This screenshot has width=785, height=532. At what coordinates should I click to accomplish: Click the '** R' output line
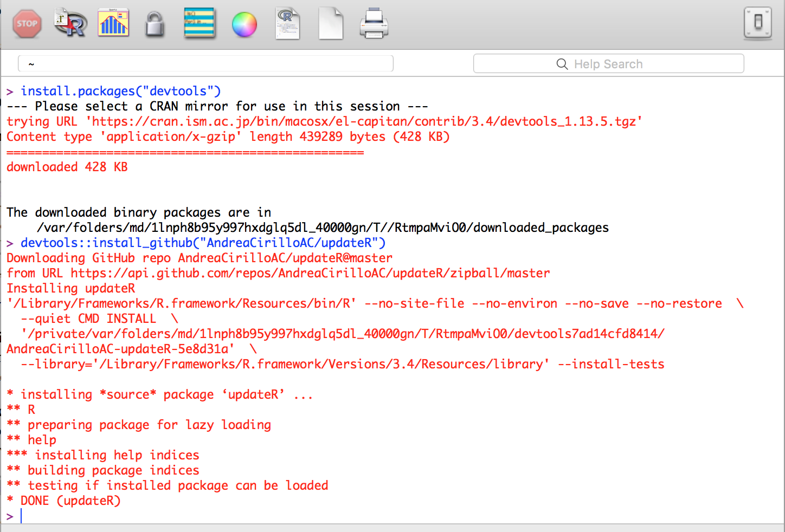click(21, 410)
